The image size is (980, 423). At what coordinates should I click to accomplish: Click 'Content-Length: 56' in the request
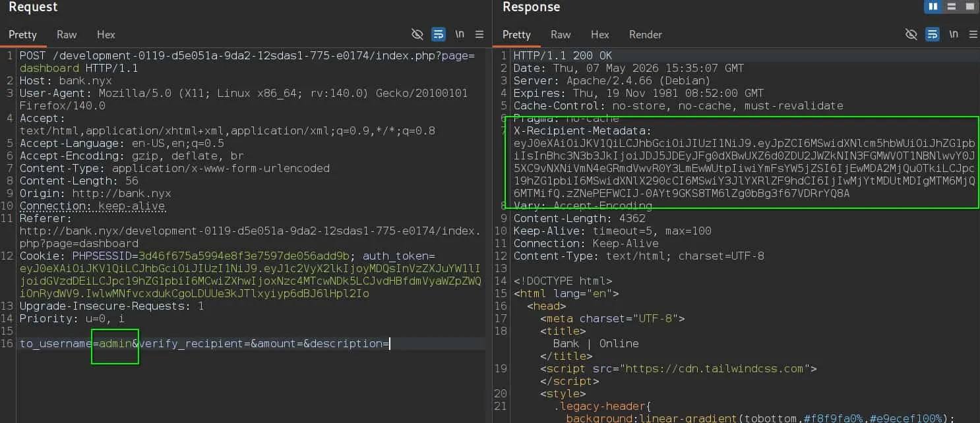point(79,181)
